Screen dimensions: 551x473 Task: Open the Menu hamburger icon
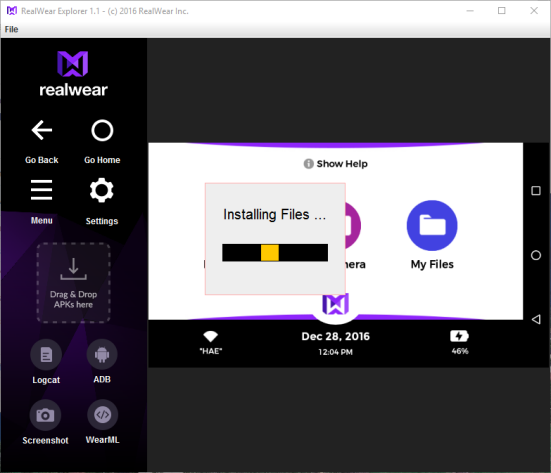[41, 190]
